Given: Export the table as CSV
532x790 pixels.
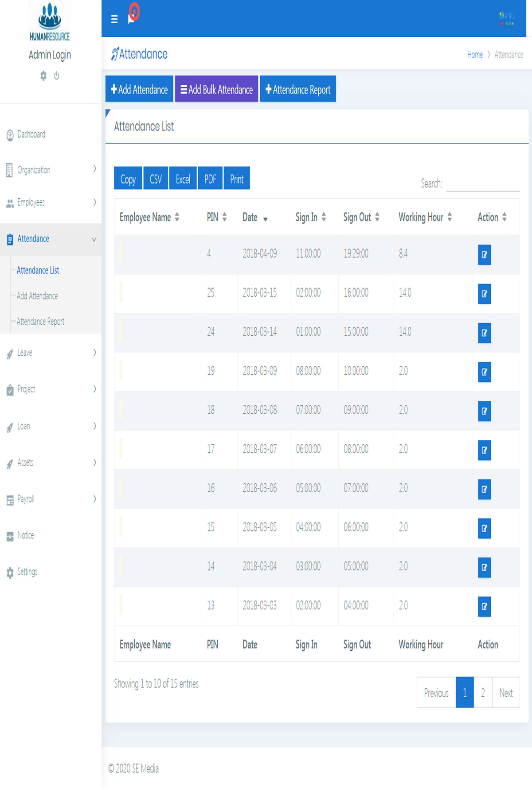Looking at the screenshot, I should point(156,178).
